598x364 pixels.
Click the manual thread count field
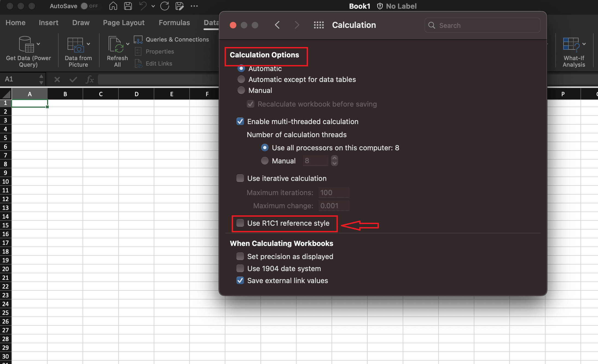[315, 161]
